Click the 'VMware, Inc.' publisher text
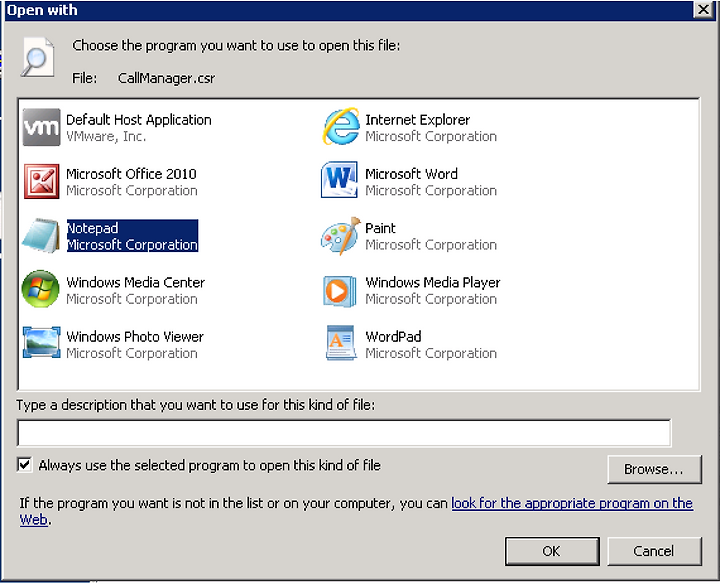This screenshot has width=720, height=584. point(106,136)
